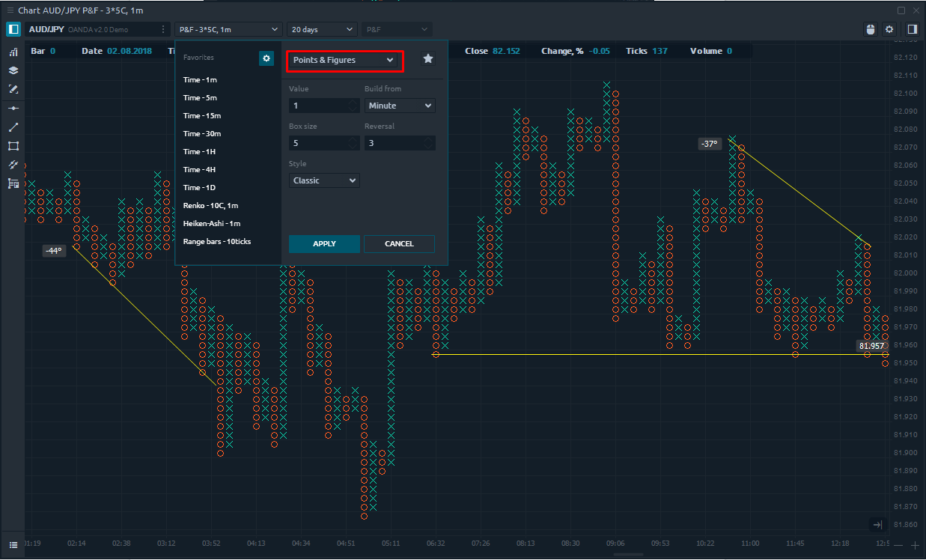The height and width of the screenshot is (560, 926).
Task: Click the Box size input field
Action: (317, 143)
